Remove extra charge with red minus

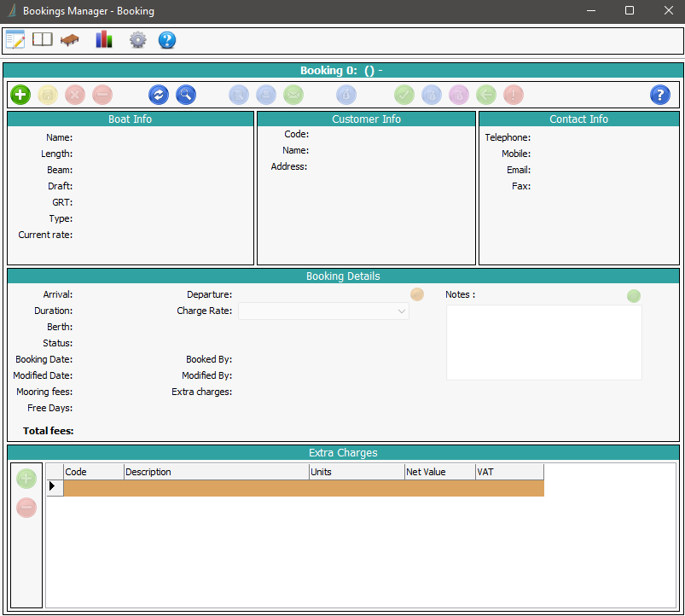[26, 508]
